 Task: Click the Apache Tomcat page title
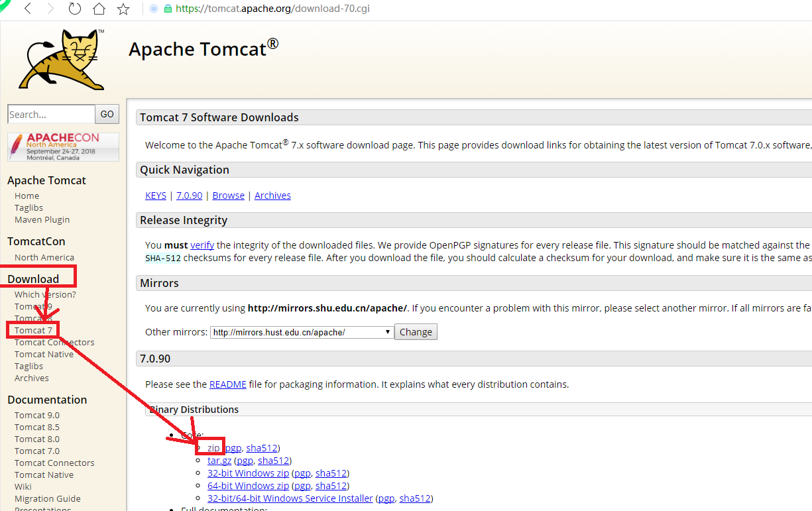point(203,48)
